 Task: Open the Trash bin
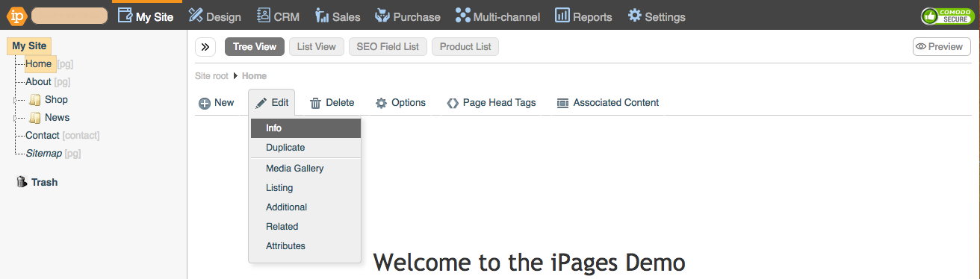point(37,182)
